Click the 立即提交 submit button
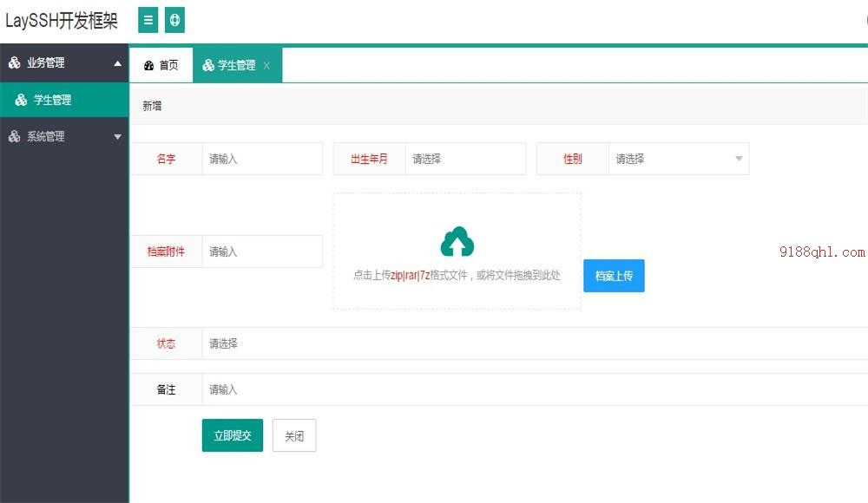The width and height of the screenshot is (868, 503). 232,434
